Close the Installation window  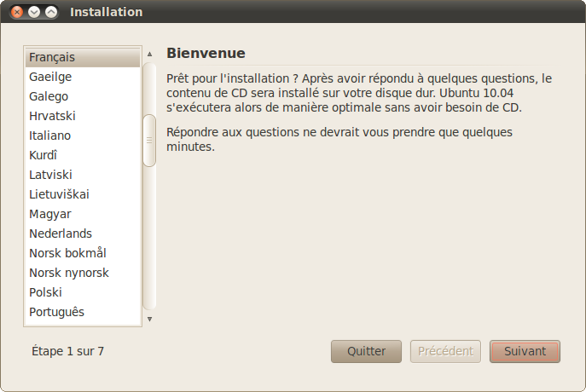18,13
